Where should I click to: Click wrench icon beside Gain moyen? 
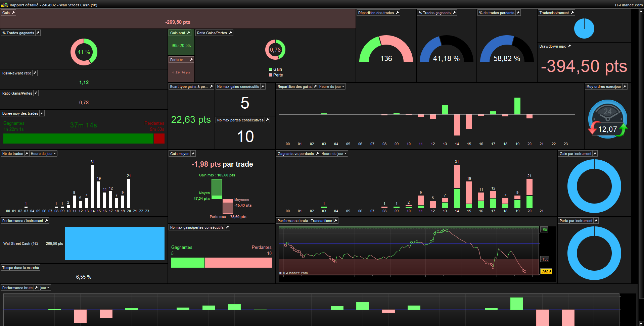tap(193, 154)
